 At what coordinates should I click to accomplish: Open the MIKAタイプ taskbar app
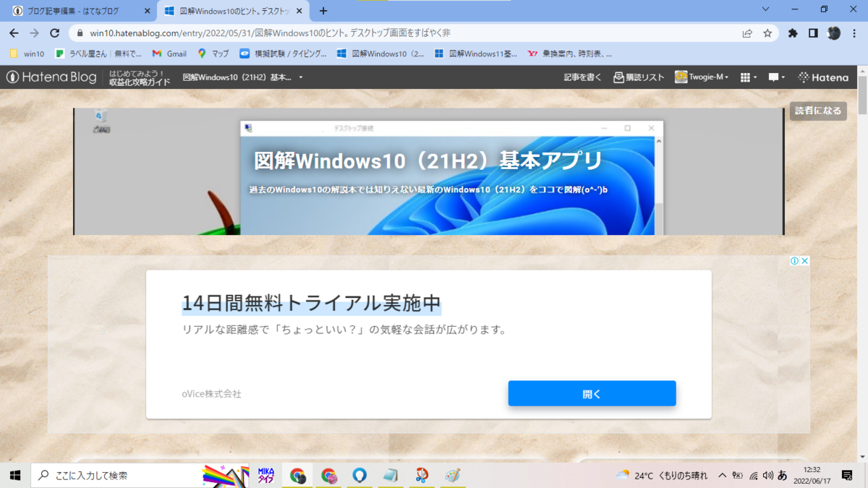click(x=265, y=475)
